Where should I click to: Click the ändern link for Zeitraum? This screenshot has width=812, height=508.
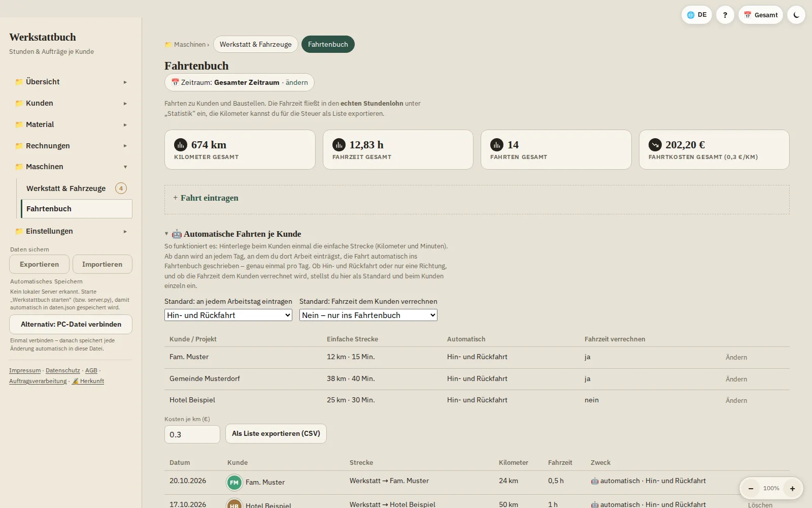297,82
